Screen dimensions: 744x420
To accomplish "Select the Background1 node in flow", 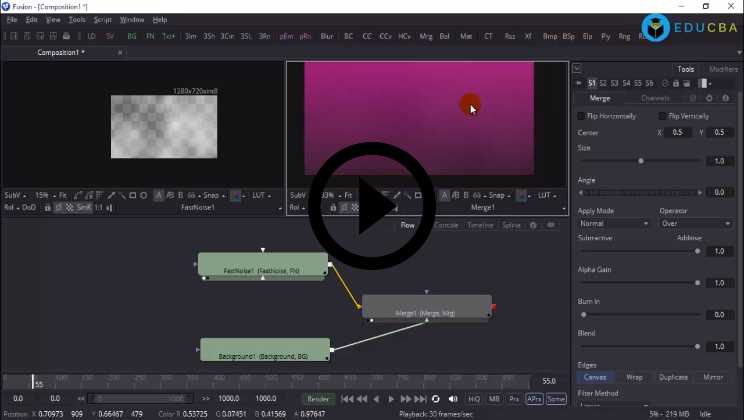I will pos(265,350).
